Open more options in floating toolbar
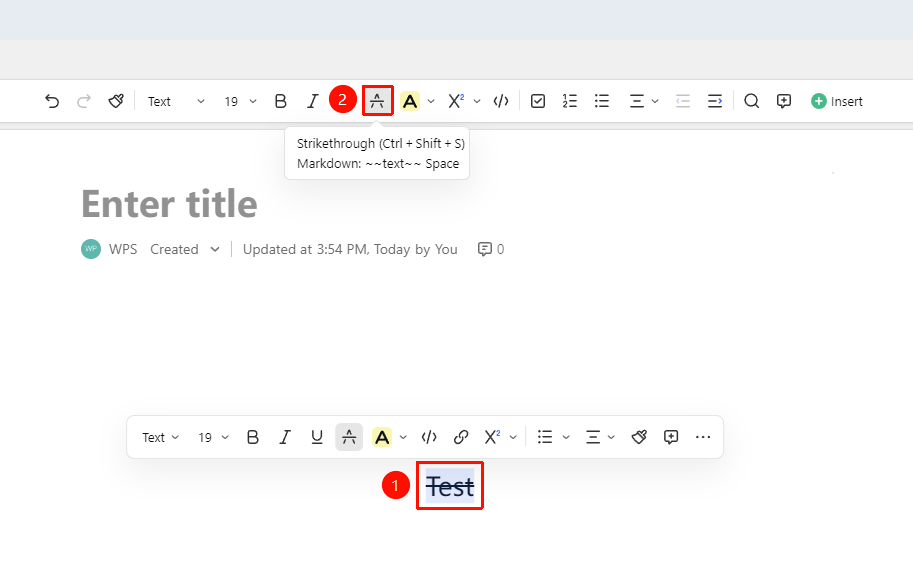913x579 pixels. [x=703, y=437]
